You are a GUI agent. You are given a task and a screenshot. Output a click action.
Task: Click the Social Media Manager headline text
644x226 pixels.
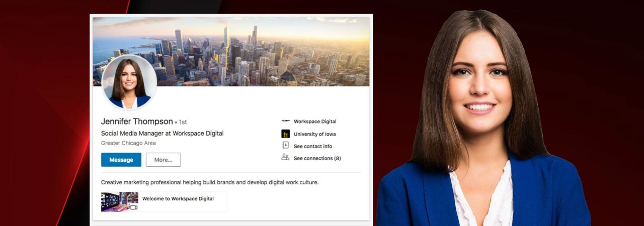162,133
